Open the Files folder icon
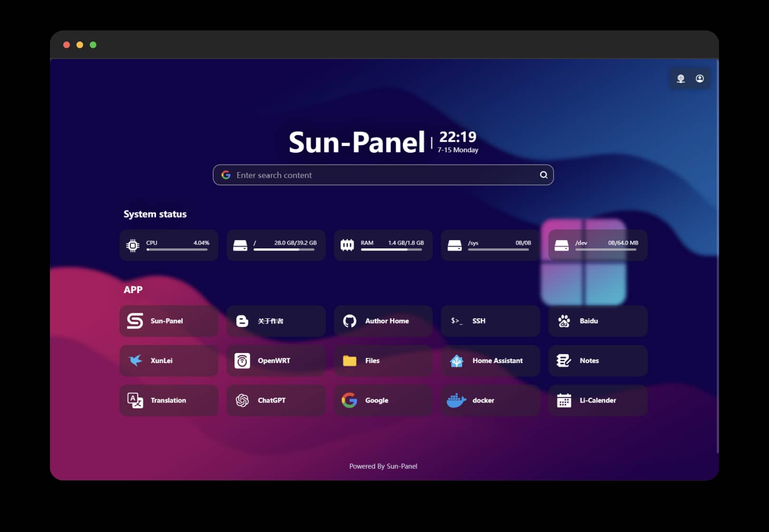This screenshot has width=769, height=532. point(350,361)
